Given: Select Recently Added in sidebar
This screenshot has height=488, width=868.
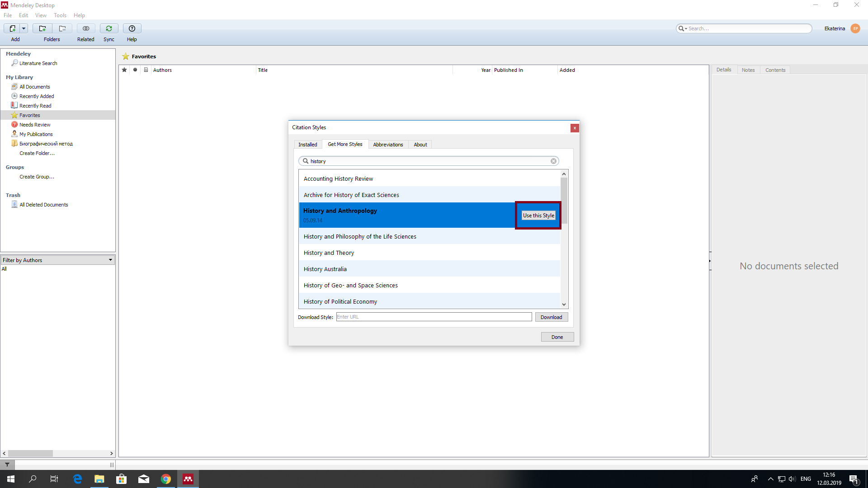Looking at the screenshot, I should pos(37,96).
